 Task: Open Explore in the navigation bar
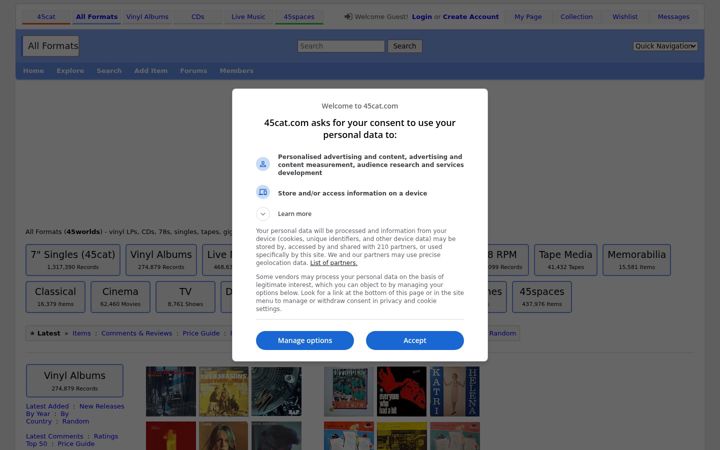70,71
